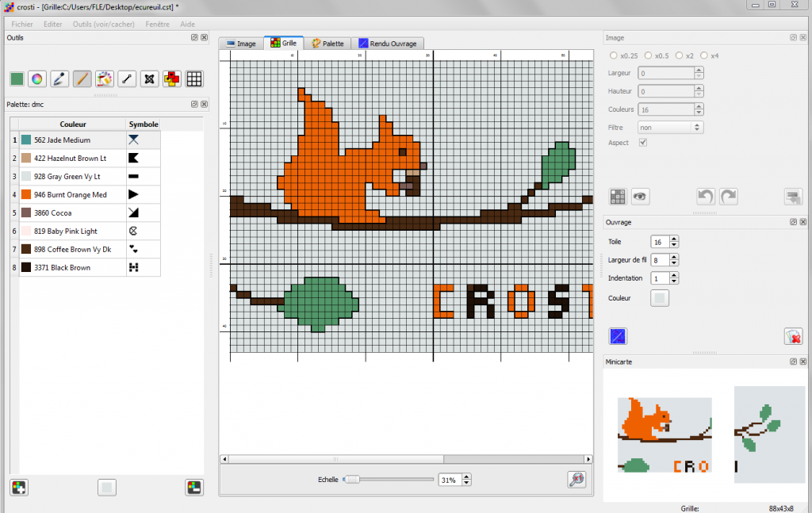Toggle the eye preview icon in Image panel

pos(640,197)
